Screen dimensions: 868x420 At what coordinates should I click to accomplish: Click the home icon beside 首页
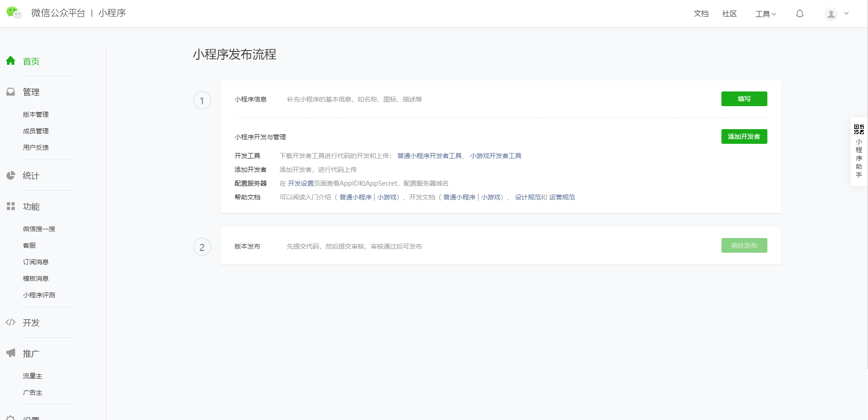point(11,61)
